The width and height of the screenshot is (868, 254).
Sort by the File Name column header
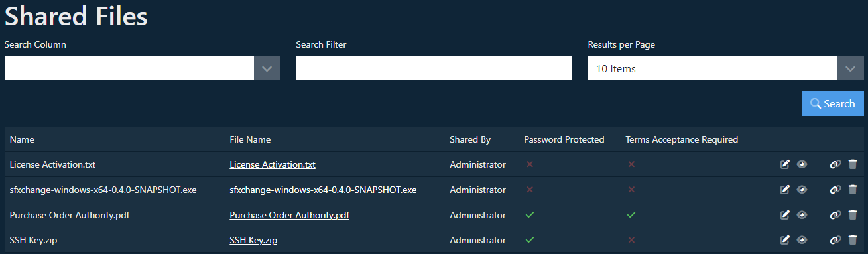[250, 139]
